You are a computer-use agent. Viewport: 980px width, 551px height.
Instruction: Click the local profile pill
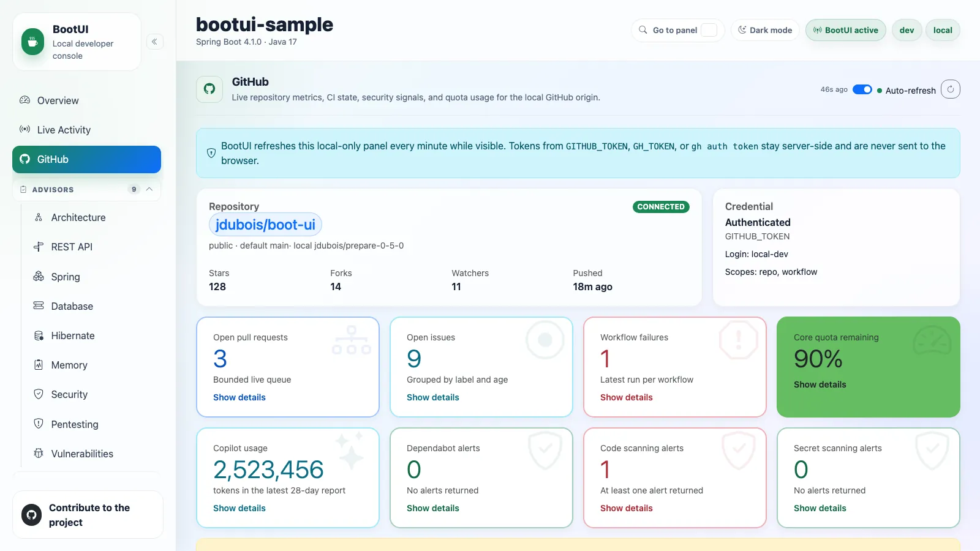(x=943, y=30)
